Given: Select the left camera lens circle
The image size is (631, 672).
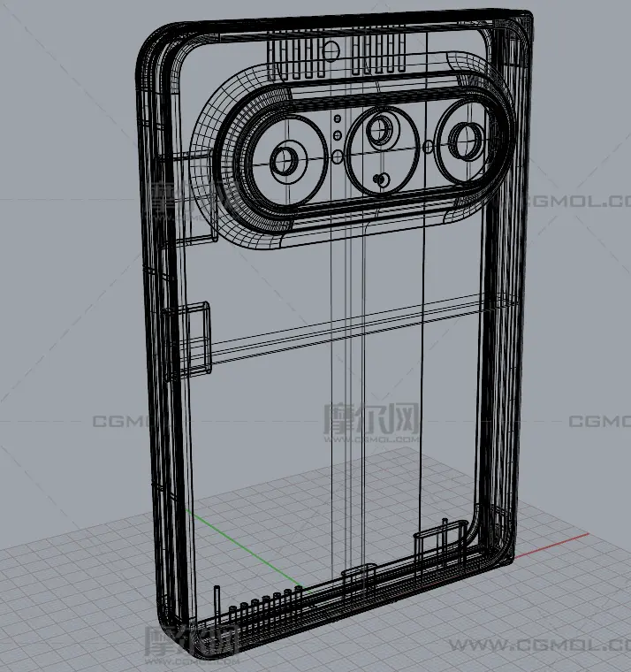Looking at the screenshot, I should (x=285, y=161).
